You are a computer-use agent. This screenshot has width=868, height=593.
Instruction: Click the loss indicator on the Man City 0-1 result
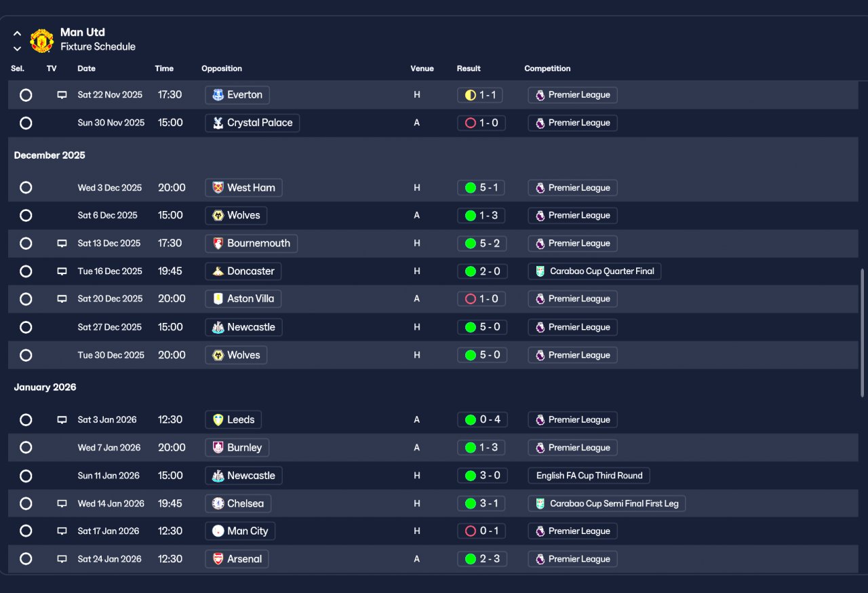471,531
